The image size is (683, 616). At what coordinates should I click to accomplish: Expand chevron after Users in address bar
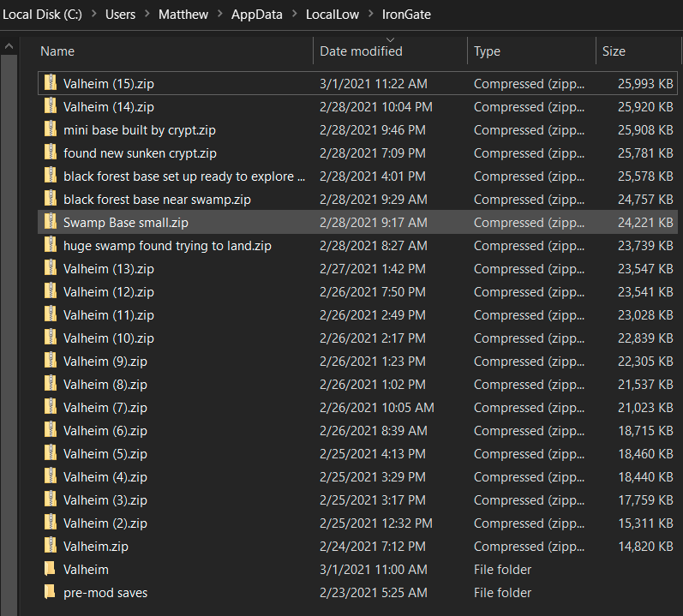147,14
